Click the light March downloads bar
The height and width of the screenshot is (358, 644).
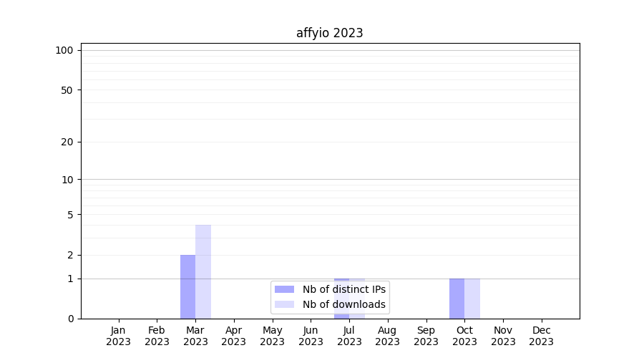pos(203,272)
